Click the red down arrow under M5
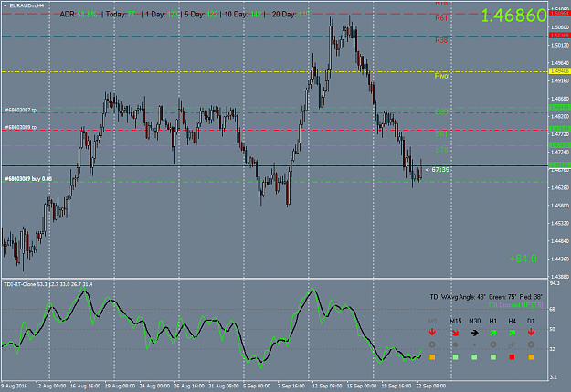The height and width of the screenshot is (392, 571). (x=432, y=332)
